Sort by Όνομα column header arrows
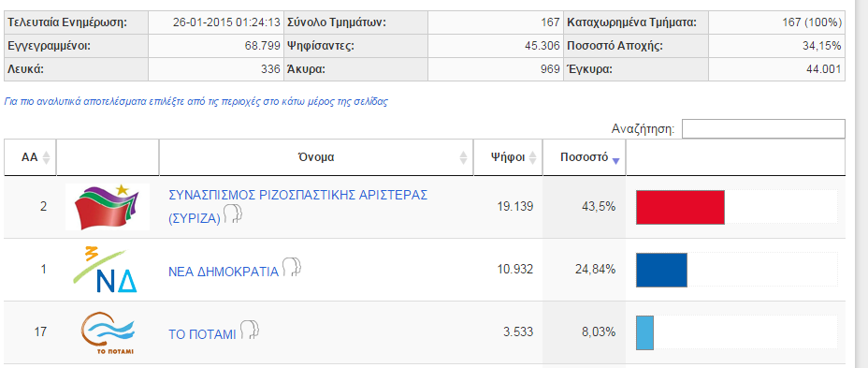The height and width of the screenshot is (368, 868). [x=463, y=157]
